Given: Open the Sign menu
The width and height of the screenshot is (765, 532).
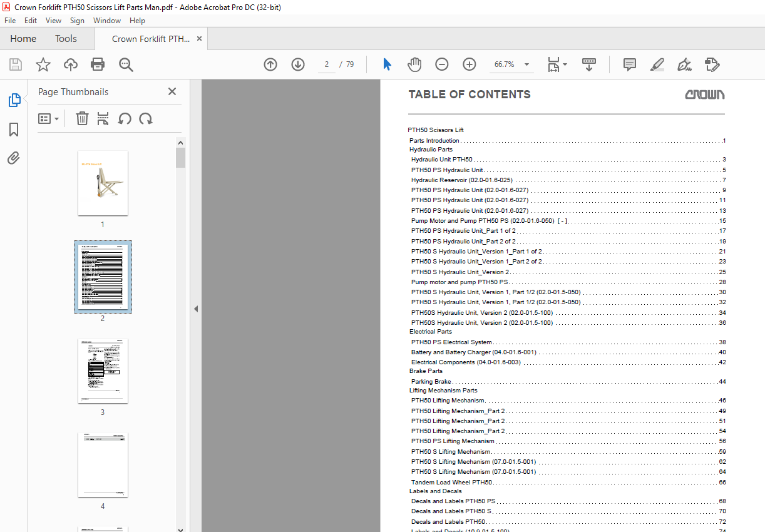Looking at the screenshot, I should [77, 21].
